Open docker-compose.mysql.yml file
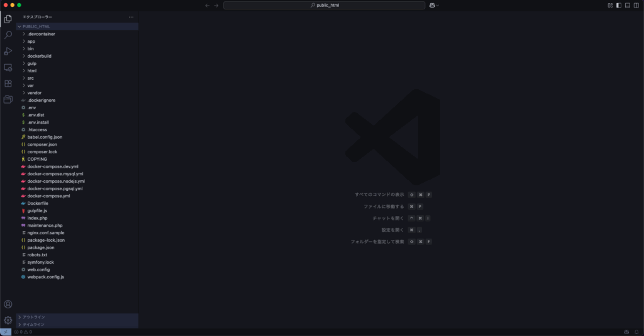Image resolution: width=644 pixels, height=336 pixels. 77,174
